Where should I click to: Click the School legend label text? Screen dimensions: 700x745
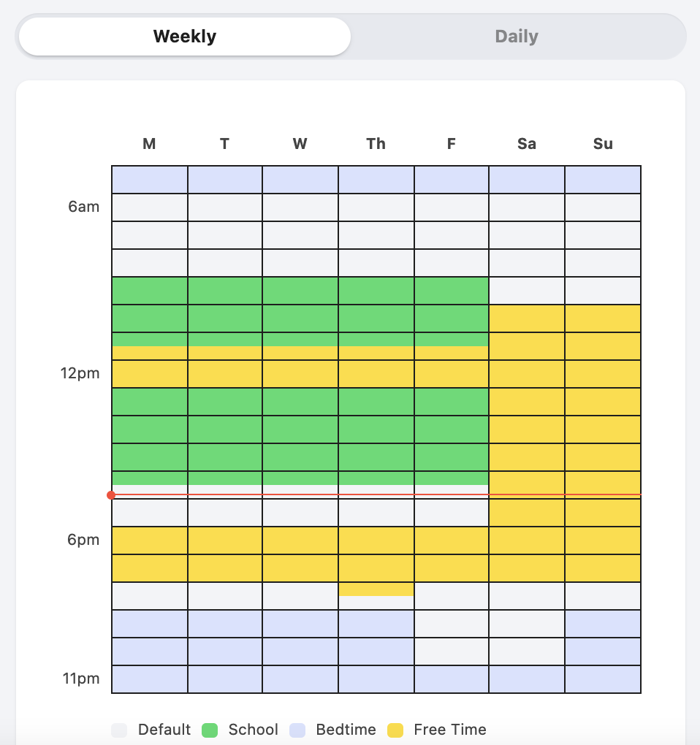pos(254,729)
